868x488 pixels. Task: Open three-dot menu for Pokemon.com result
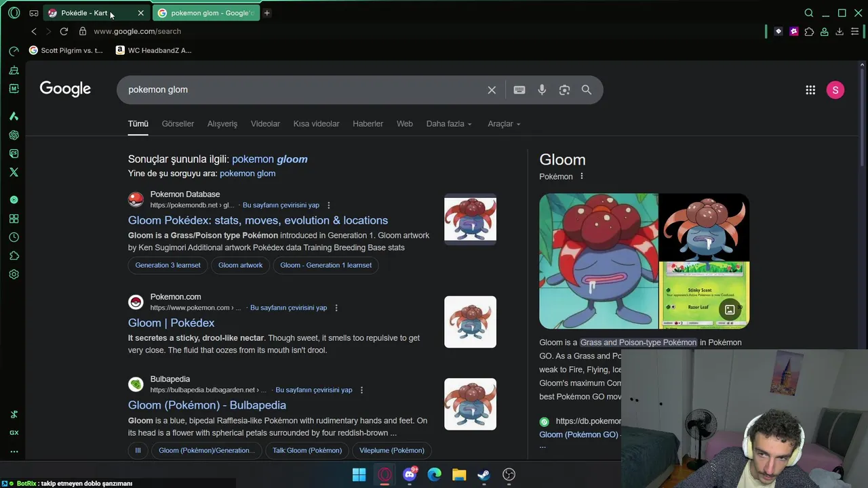(336, 308)
